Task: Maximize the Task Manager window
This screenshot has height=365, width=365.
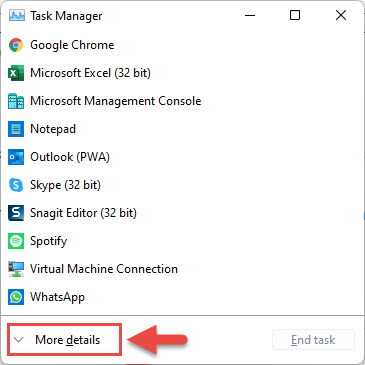Action: (295, 15)
